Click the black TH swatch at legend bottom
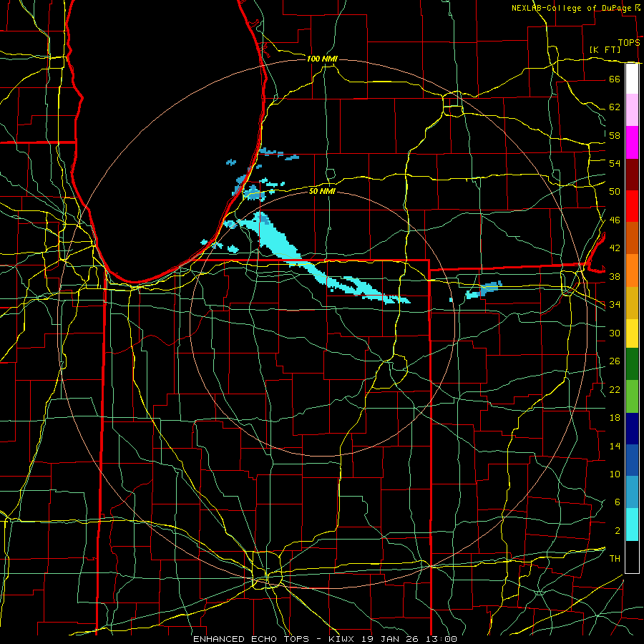The image size is (644, 644). coord(632,557)
